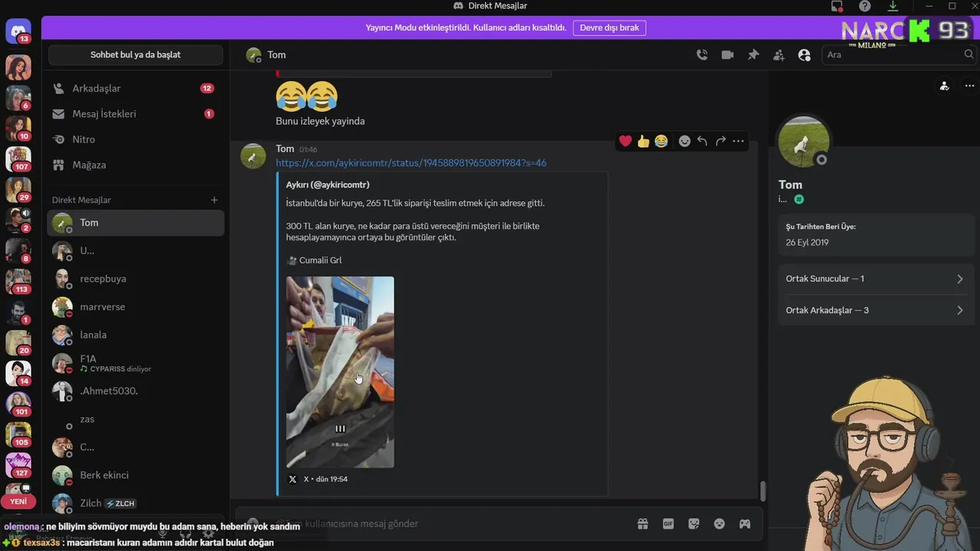This screenshot has width=980, height=551.
Task: Open Discord help question mark icon
Action: (864, 6)
